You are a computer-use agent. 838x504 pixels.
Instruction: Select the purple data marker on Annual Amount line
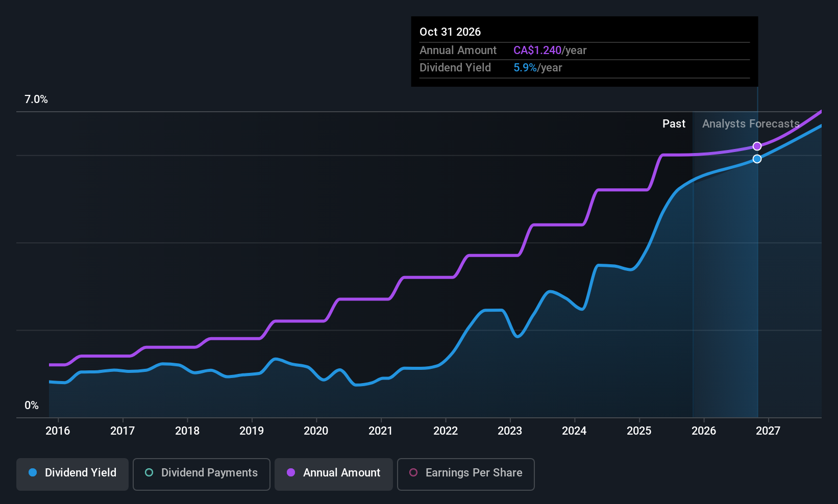click(757, 146)
